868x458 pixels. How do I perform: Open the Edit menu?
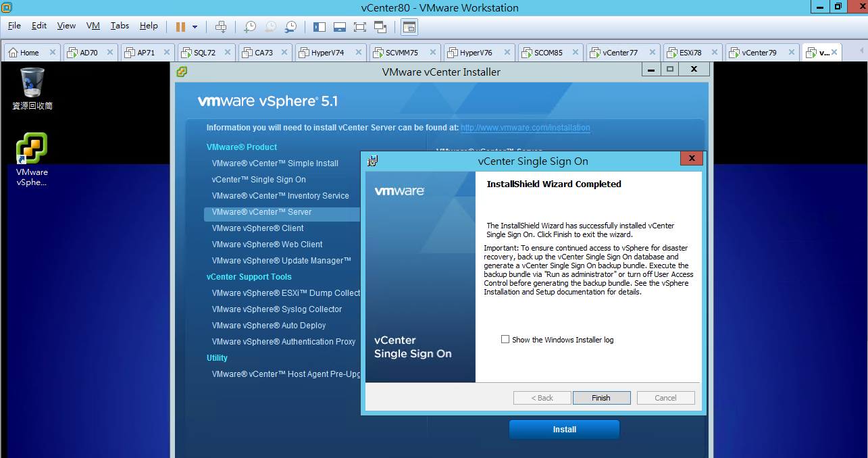pyautogui.click(x=39, y=26)
